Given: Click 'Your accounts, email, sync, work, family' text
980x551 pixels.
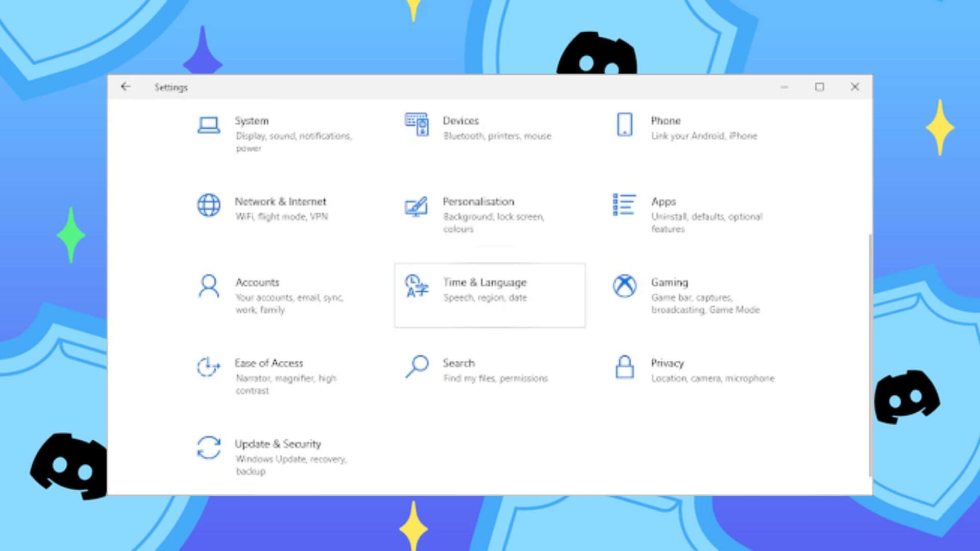Looking at the screenshot, I should point(289,304).
